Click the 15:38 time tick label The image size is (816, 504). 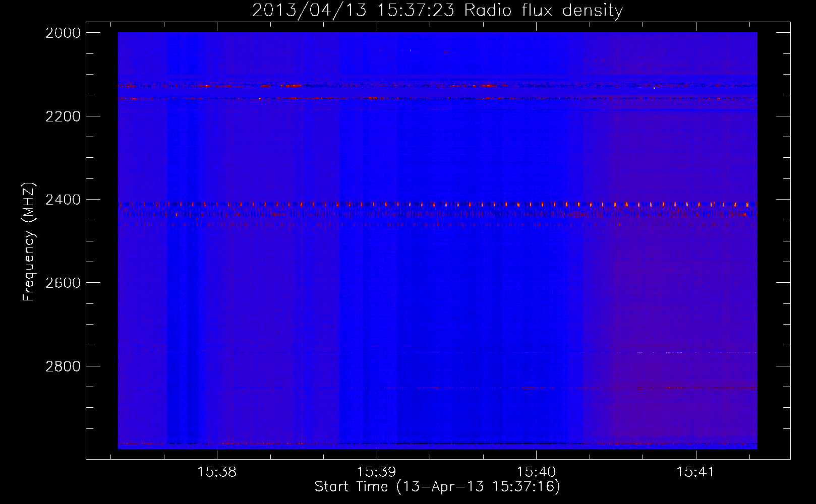click(x=217, y=472)
